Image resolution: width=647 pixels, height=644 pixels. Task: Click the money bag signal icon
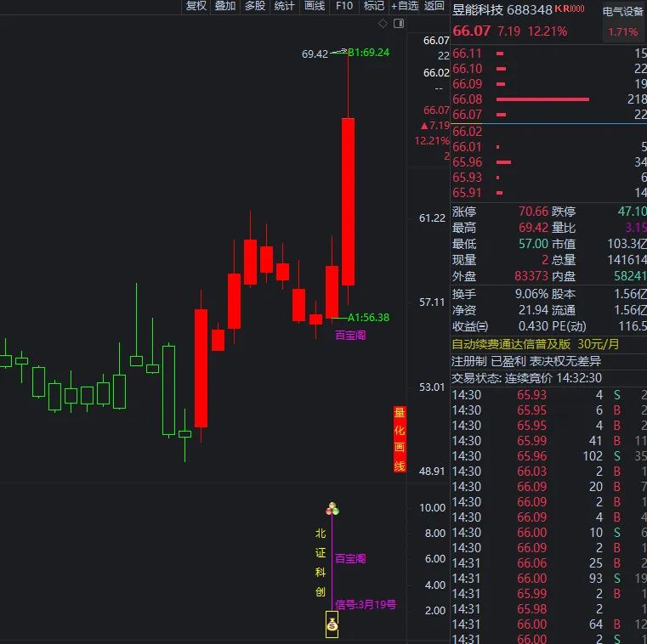pos(332,626)
